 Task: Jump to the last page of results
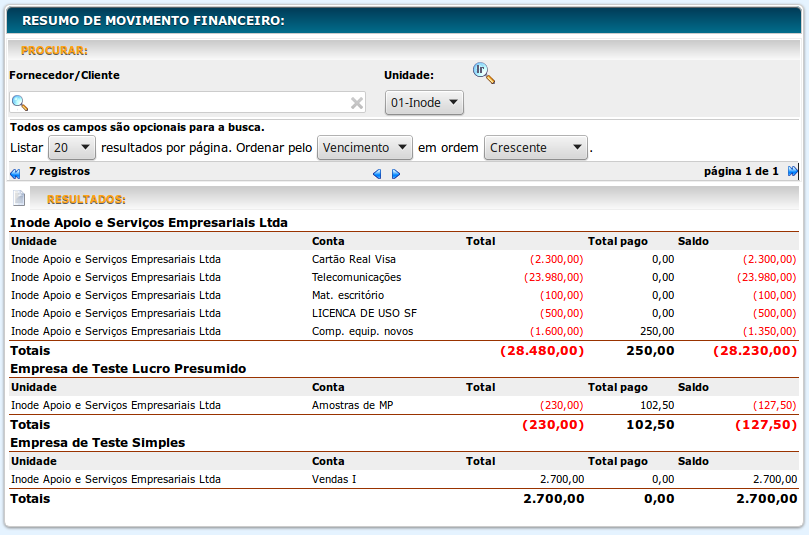(x=793, y=172)
